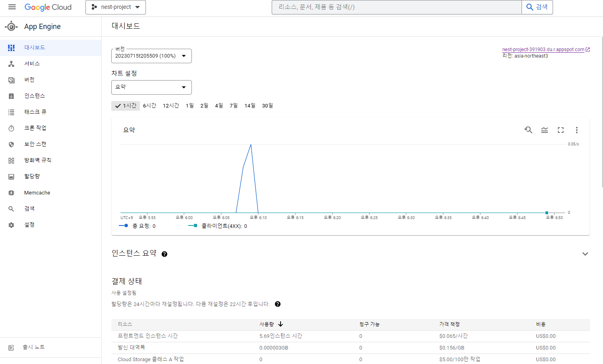The height and width of the screenshot is (364, 603).
Task: Toggle chart legend icon
Action: click(x=545, y=130)
